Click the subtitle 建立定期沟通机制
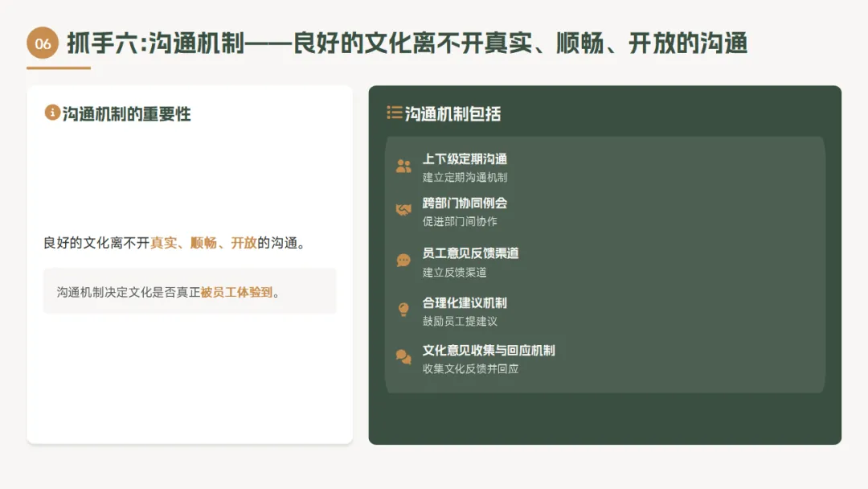 (465, 177)
